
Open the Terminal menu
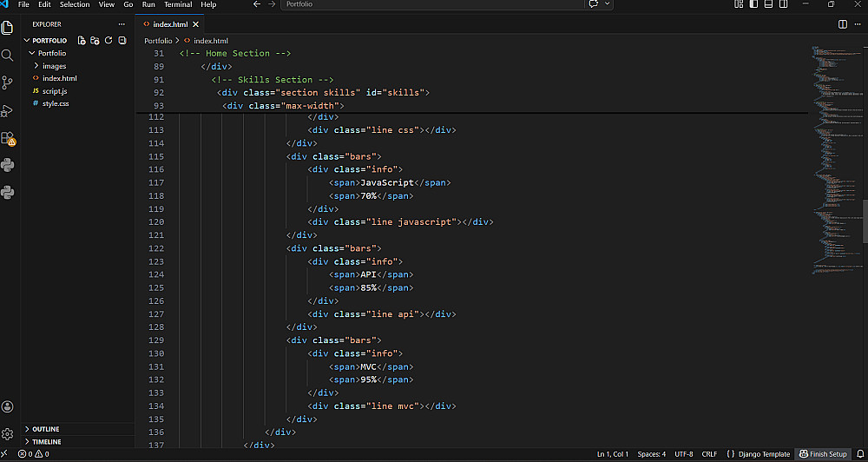click(178, 4)
